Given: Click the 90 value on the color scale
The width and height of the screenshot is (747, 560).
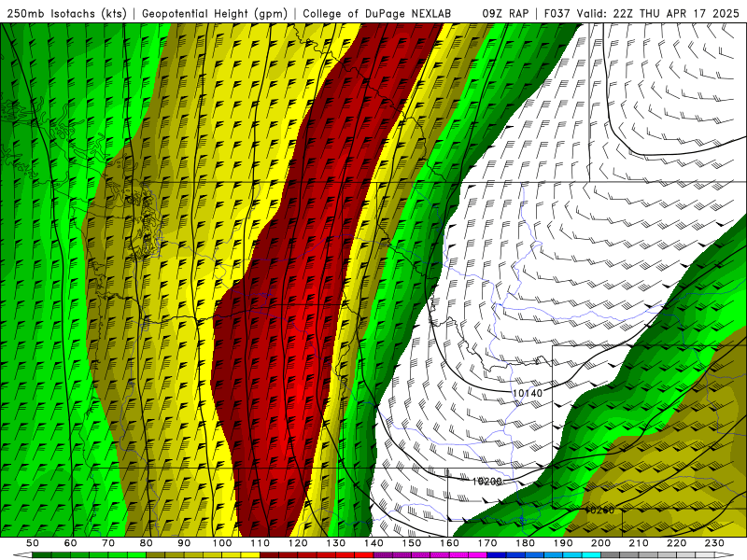Looking at the screenshot, I should coord(184,543).
